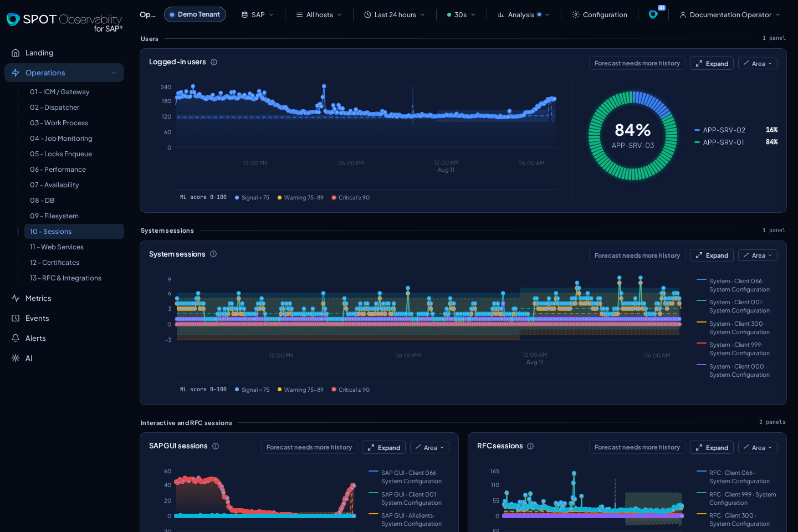The image size is (798, 532).
Task: Open the Last 24 hours time range dropdown
Action: click(x=395, y=15)
